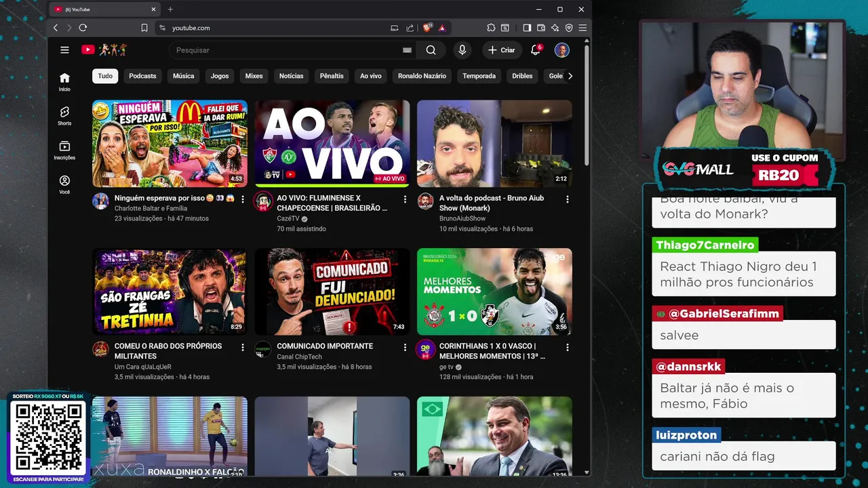
Task: Open the browser main menu
Action: point(583,28)
